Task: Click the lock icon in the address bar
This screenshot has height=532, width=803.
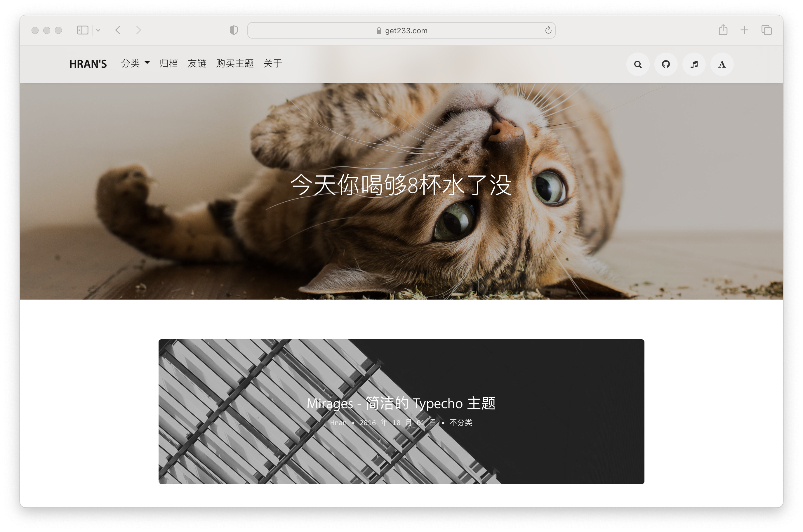Action: pos(379,31)
